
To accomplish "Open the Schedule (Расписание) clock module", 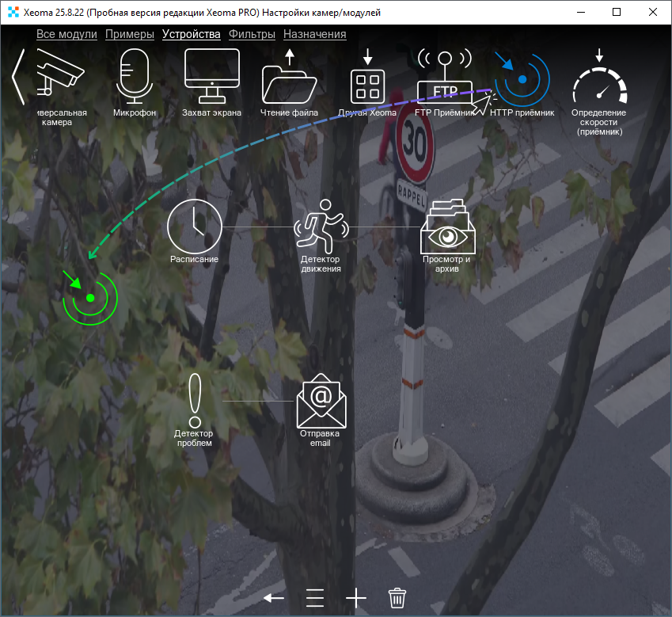I will coord(194,226).
